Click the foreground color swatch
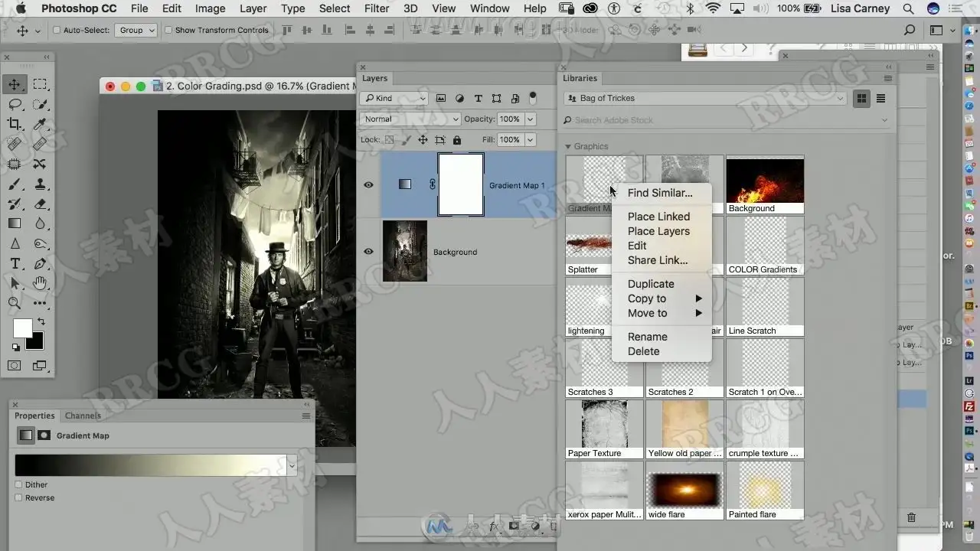This screenshot has height=551, width=980. [x=22, y=328]
